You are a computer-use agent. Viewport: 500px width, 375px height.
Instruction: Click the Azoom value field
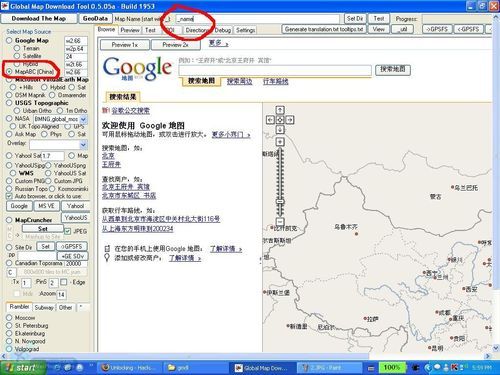pyautogui.click(x=61, y=294)
